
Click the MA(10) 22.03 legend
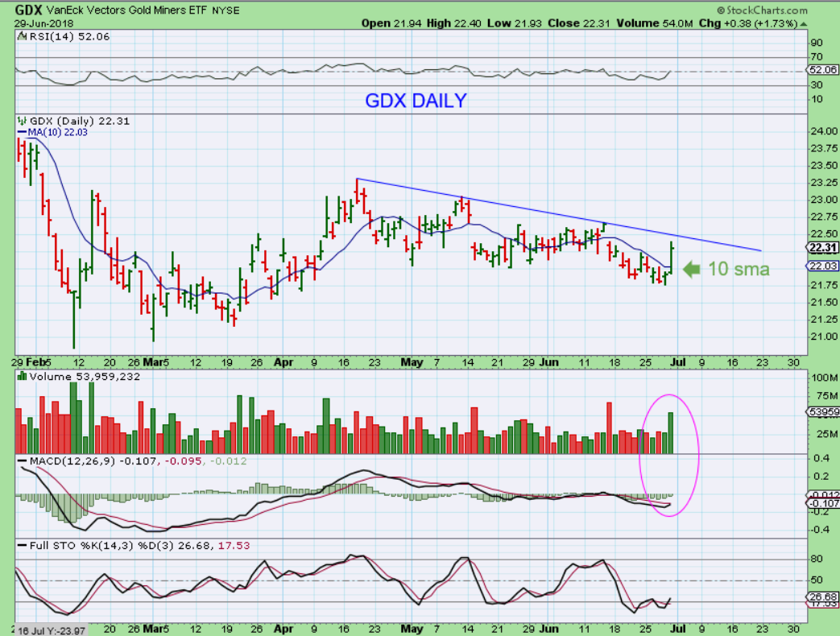[x=57, y=132]
